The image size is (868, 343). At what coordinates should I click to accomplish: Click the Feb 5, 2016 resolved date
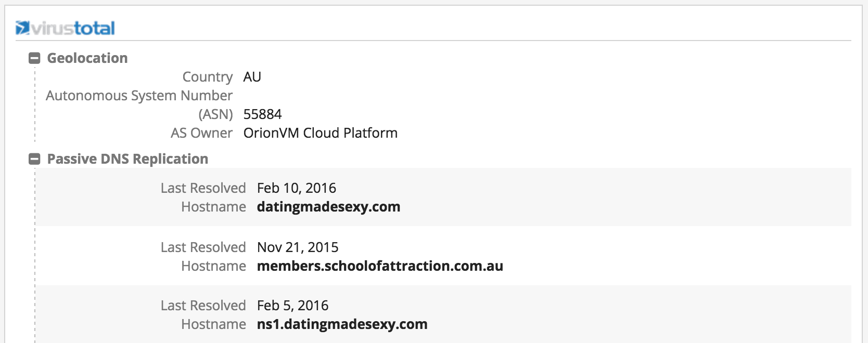tap(292, 306)
